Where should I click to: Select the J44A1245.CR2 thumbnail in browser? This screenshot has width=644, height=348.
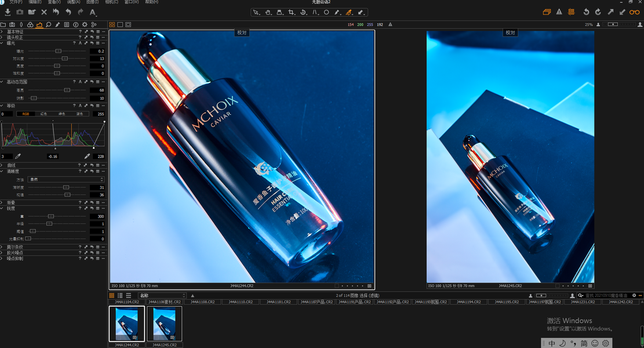tap(164, 324)
